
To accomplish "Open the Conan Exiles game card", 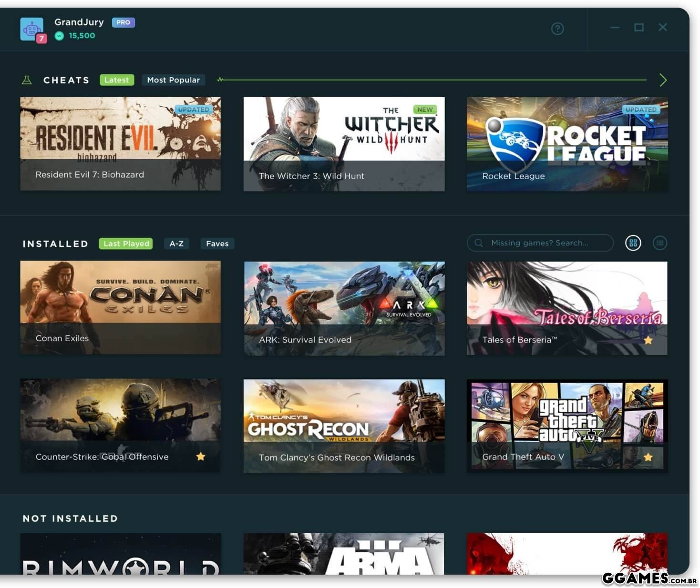I will [121, 307].
